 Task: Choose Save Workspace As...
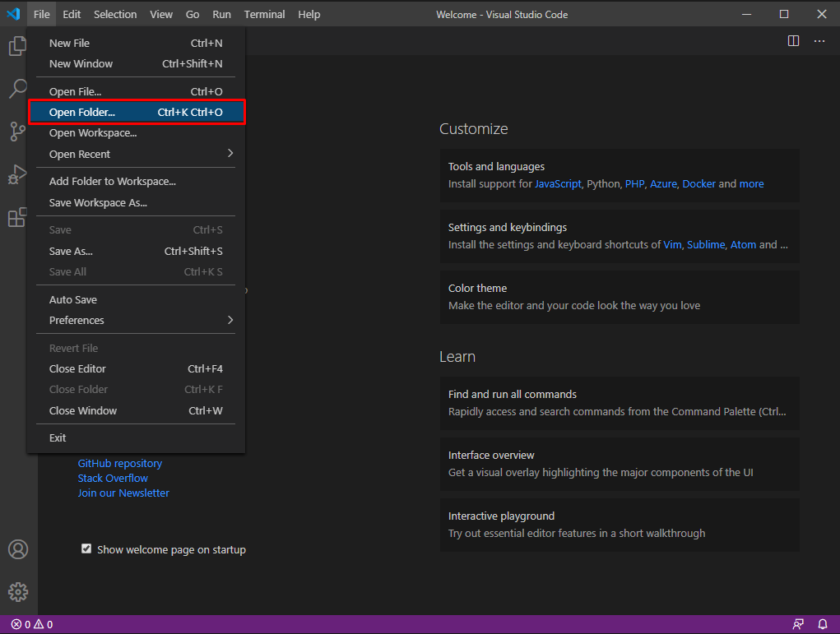point(136,203)
